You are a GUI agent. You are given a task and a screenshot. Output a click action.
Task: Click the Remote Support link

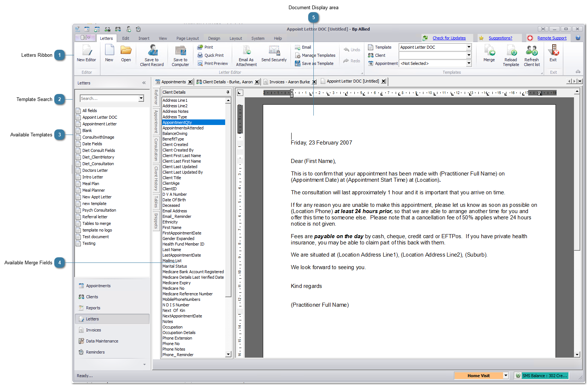click(x=552, y=38)
